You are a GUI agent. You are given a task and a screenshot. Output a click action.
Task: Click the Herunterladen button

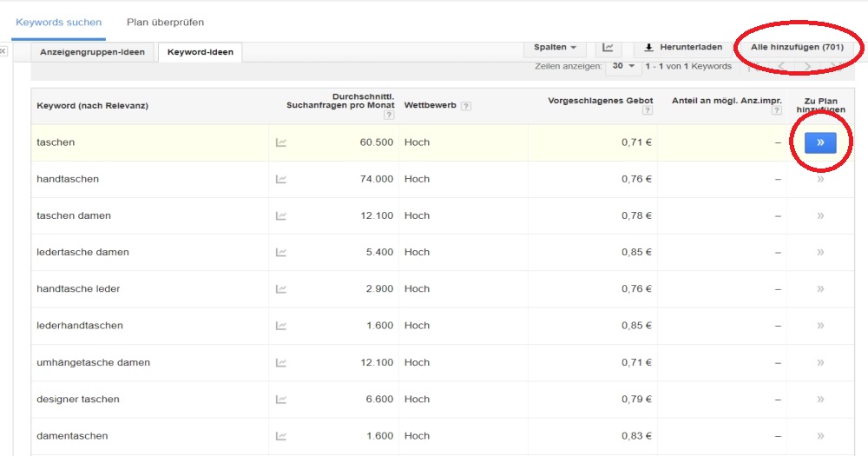point(683,48)
